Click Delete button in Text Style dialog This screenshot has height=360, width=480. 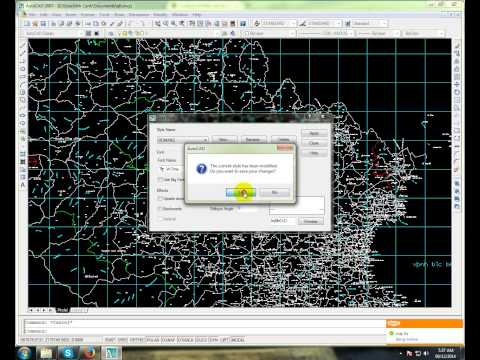[283, 140]
